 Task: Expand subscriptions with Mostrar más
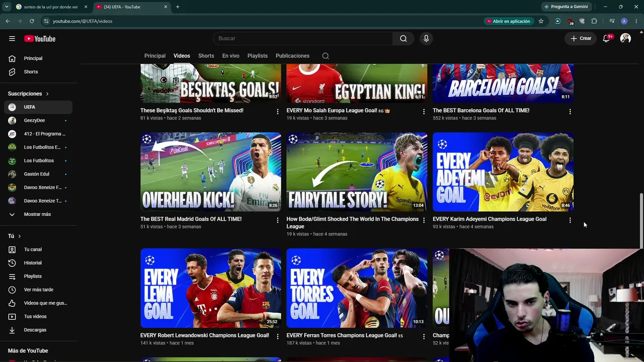point(38,214)
